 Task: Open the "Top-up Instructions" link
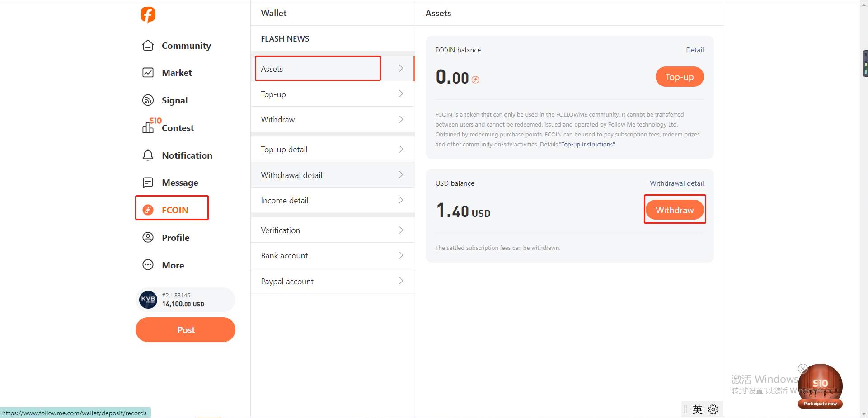(588, 145)
